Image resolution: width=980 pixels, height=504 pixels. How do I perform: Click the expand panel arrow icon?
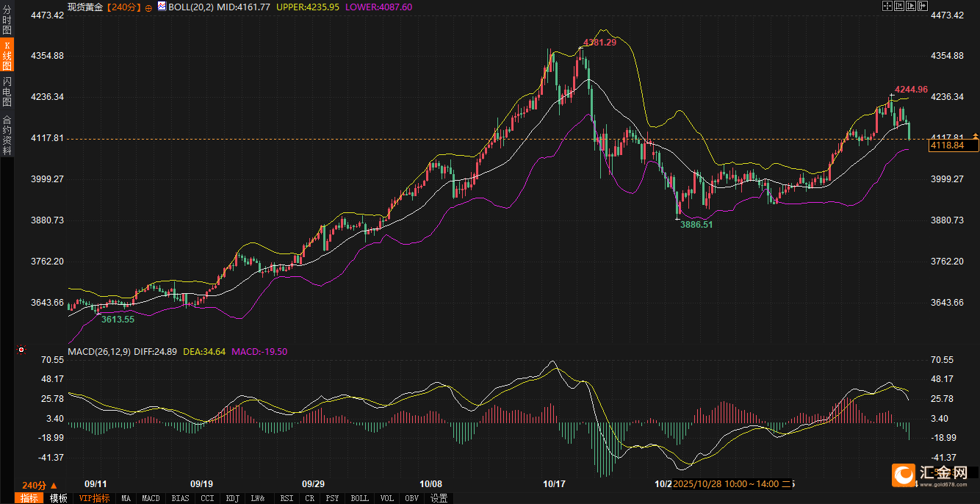point(923,6)
